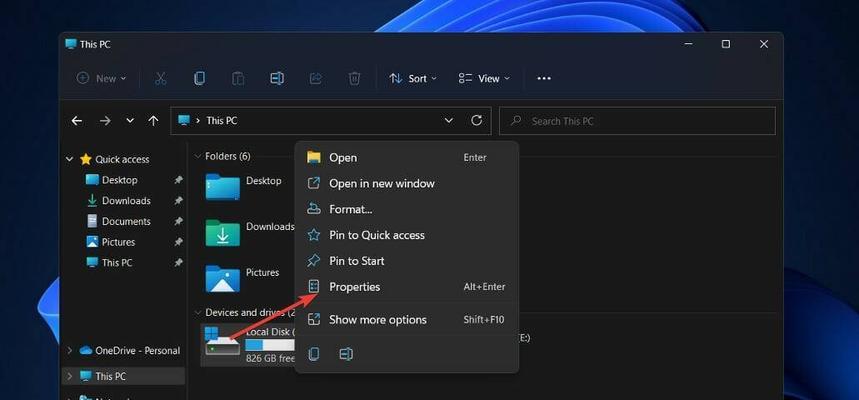Select the Pictures folder icon in Folders
The image size is (859, 400).
(x=222, y=278)
